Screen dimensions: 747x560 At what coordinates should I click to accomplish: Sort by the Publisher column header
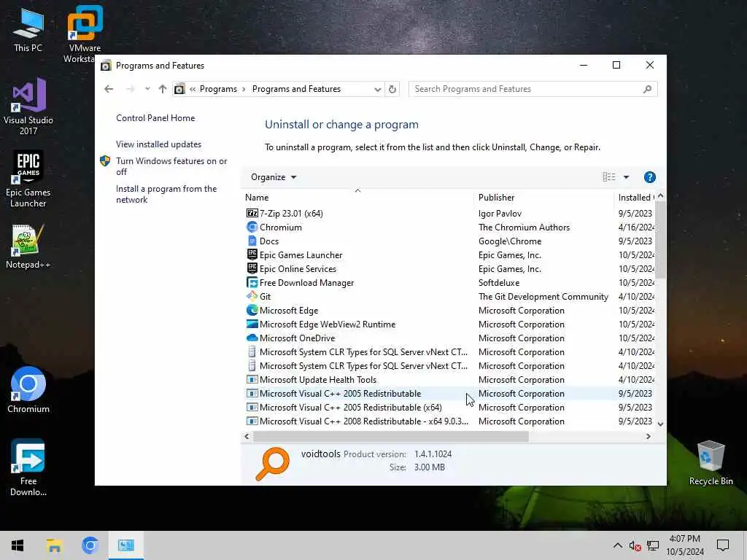point(543,197)
